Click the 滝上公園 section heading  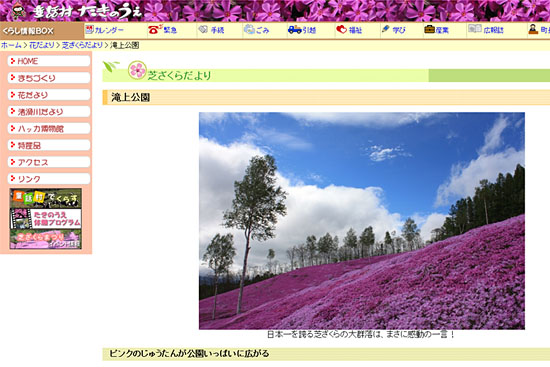[130, 97]
